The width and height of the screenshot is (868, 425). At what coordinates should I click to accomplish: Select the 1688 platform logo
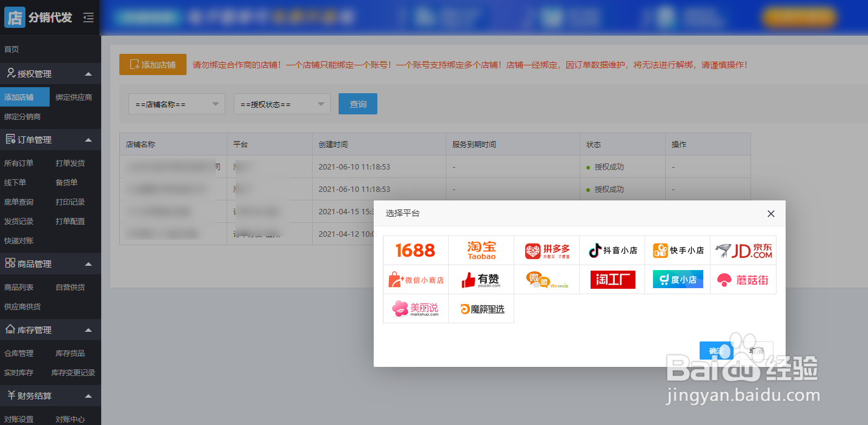click(416, 250)
